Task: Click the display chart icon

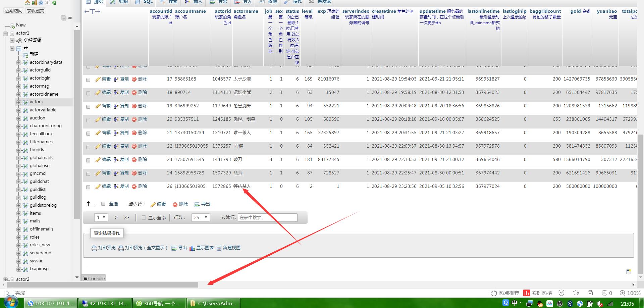Action: click(x=192, y=248)
